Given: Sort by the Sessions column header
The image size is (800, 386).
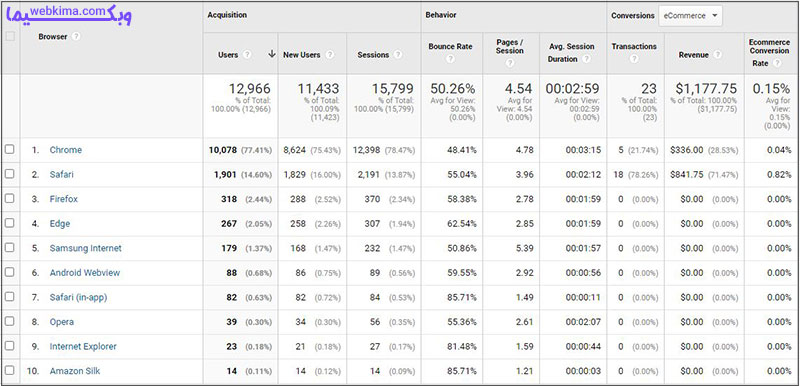Looking at the screenshot, I should pyautogui.click(x=373, y=55).
